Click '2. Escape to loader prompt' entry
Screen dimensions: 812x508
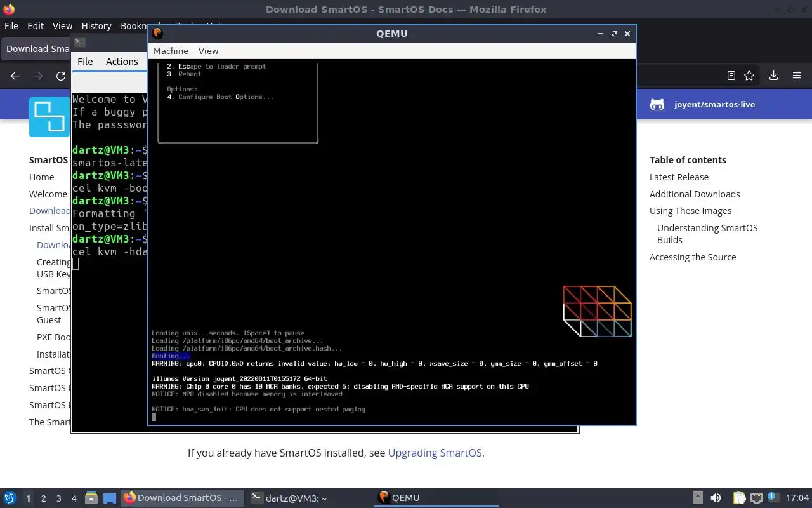click(x=216, y=67)
